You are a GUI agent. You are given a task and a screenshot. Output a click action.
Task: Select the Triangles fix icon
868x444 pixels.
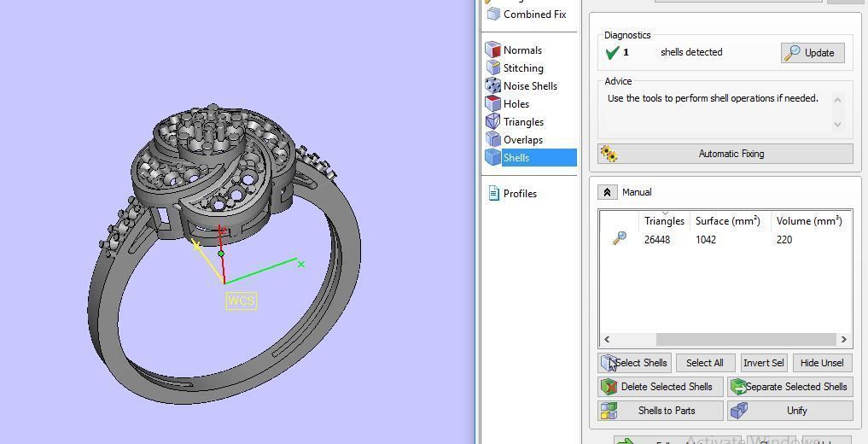(x=492, y=121)
